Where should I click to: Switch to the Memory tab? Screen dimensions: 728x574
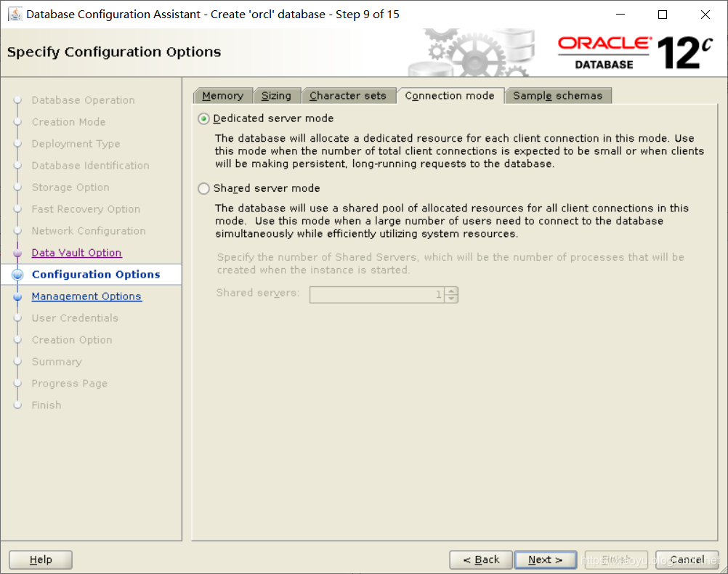pos(223,96)
